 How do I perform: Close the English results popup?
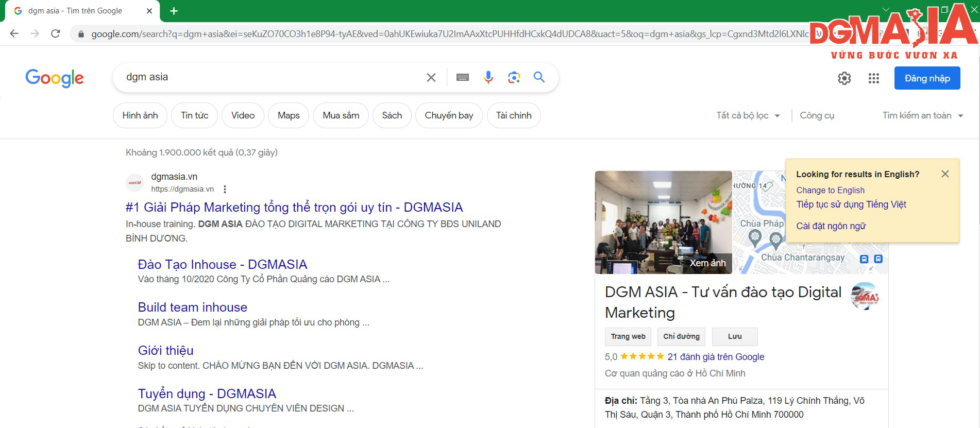945,174
